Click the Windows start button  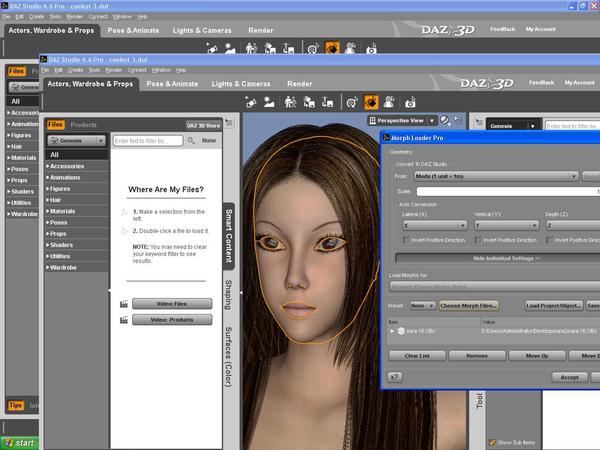pyautogui.click(x=20, y=443)
